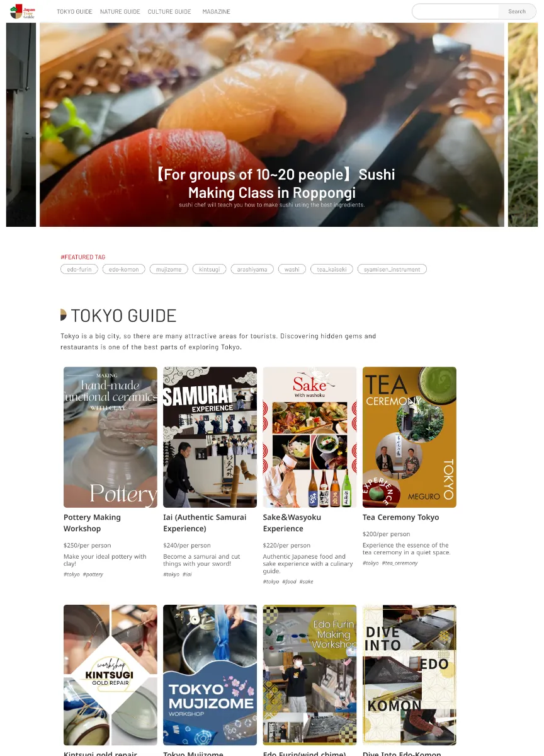Open Pottery Making Workshop thumbnail
This screenshot has width=544, height=756.
110,437
